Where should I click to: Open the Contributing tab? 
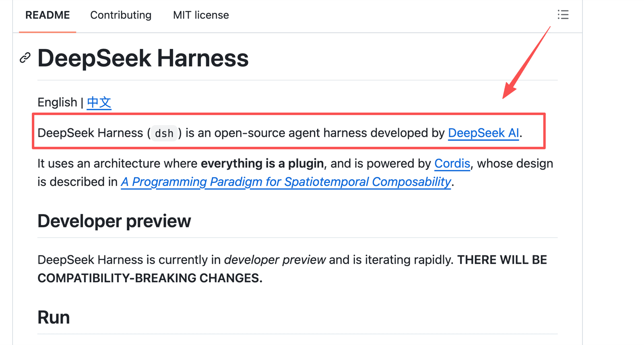[x=121, y=15]
